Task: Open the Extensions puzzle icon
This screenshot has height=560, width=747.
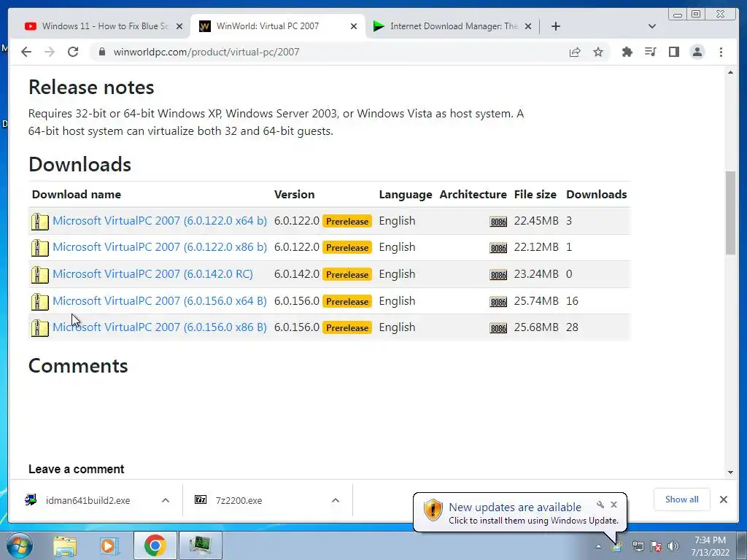Action: coord(627,52)
